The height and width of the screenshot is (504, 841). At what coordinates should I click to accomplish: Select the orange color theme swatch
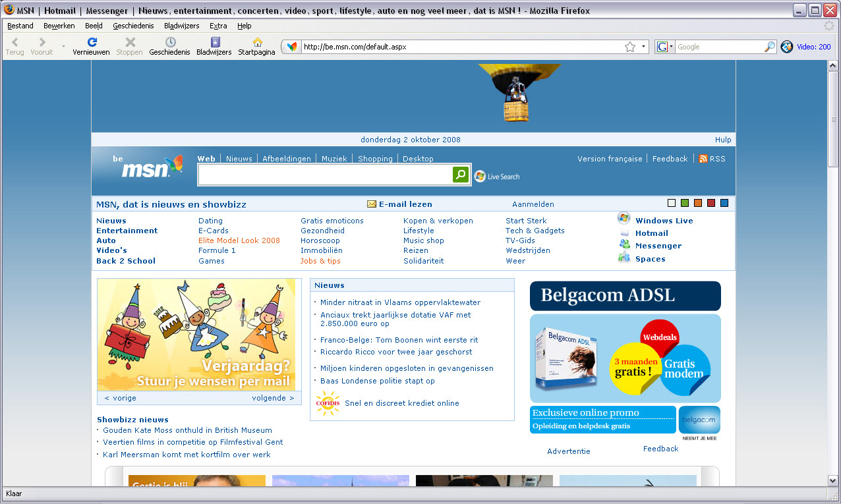click(x=698, y=203)
